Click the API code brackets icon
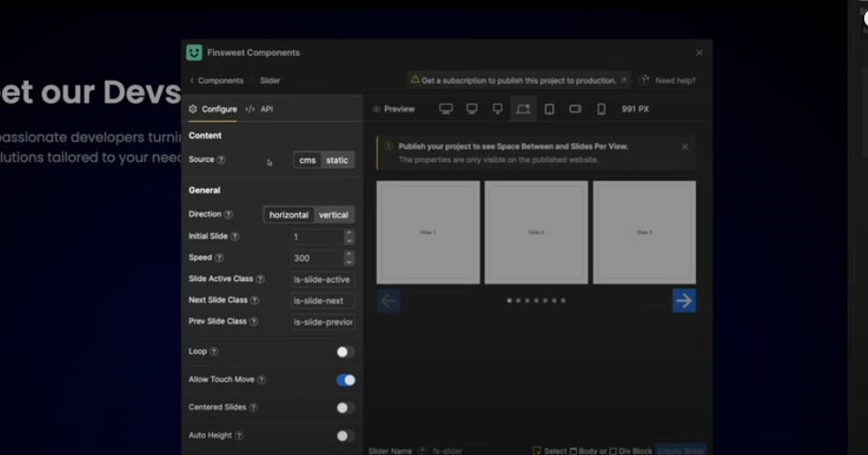 pos(251,109)
